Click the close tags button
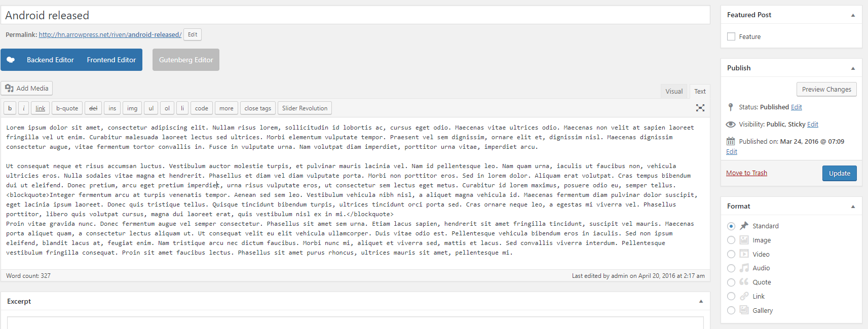 tap(258, 108)
